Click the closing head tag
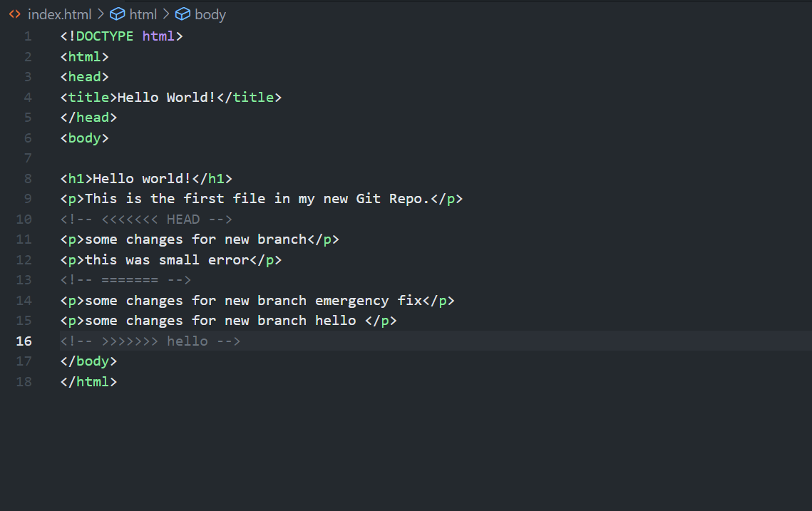This screenshot has height=511, width=812. (88, 118)
